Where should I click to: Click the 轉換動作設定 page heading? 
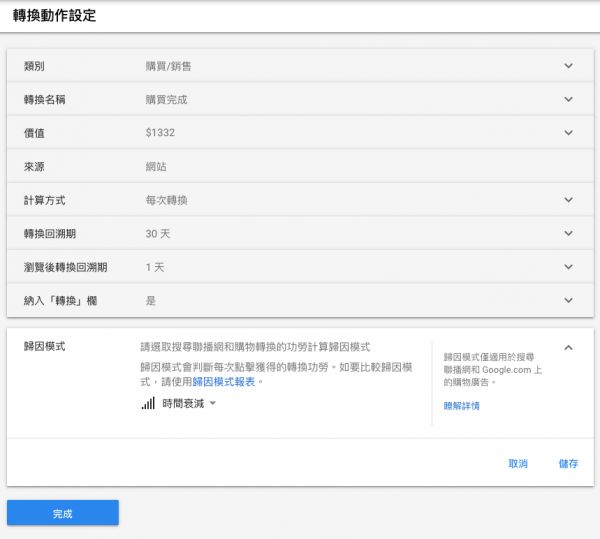pyautogui.click(x=54, y=16)
